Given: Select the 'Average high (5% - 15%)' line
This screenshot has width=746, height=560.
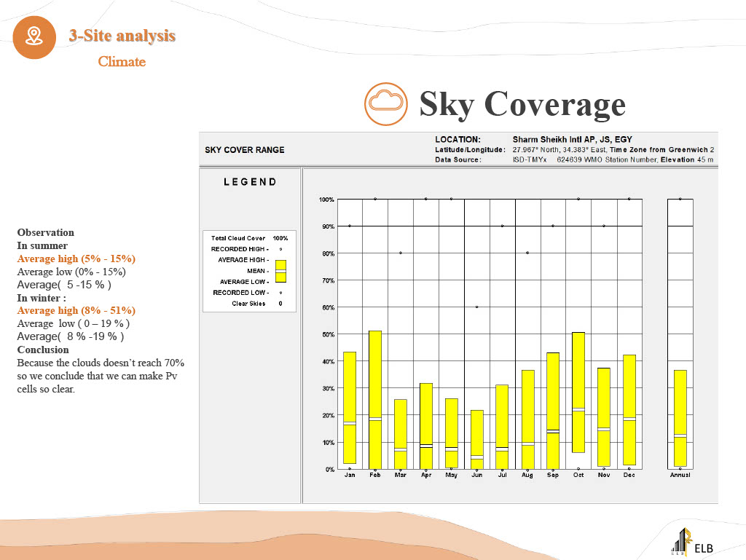Looking at the screenshot, I should coord(76,259).
